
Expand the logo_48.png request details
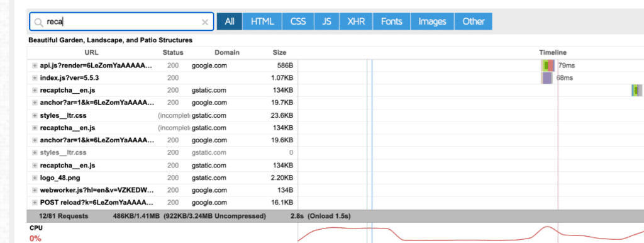(x=35, y=178)
